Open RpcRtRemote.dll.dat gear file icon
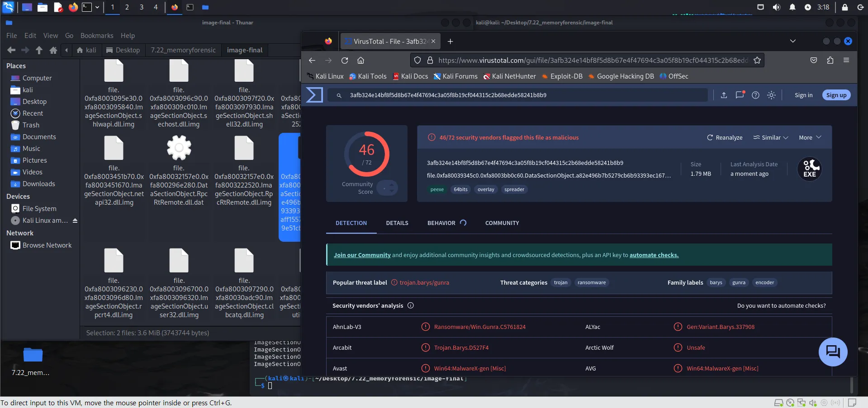The image size is (868, 408). point(179,148)
